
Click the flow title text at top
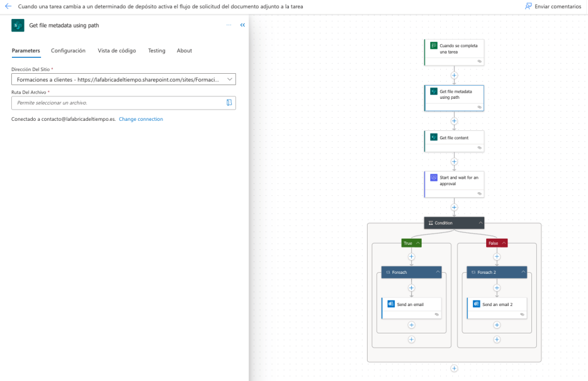click(x=160, y=7)
